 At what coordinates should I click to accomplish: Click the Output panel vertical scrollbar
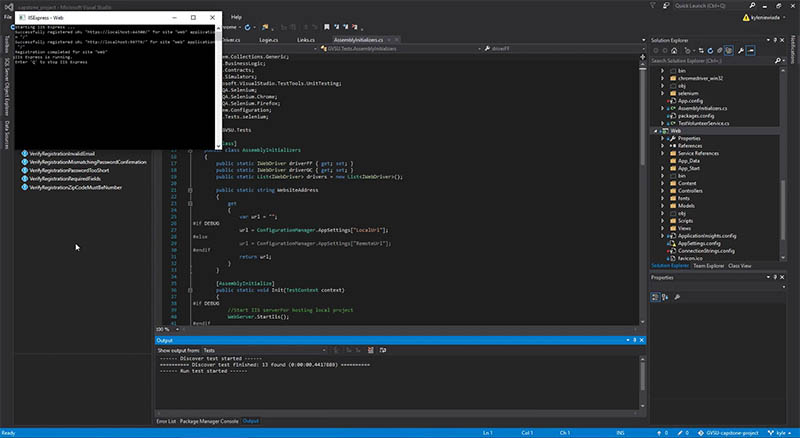pos(642,382)
